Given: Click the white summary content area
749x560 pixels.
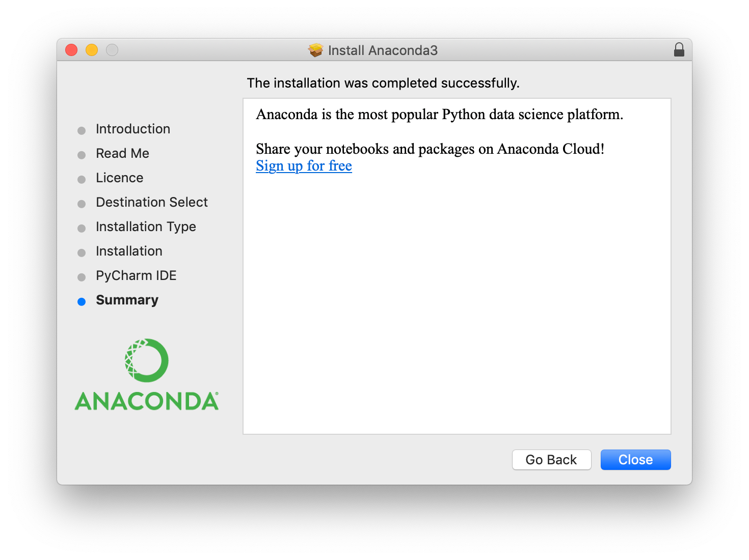Looking at the screenshot, I should click(457, 266).
